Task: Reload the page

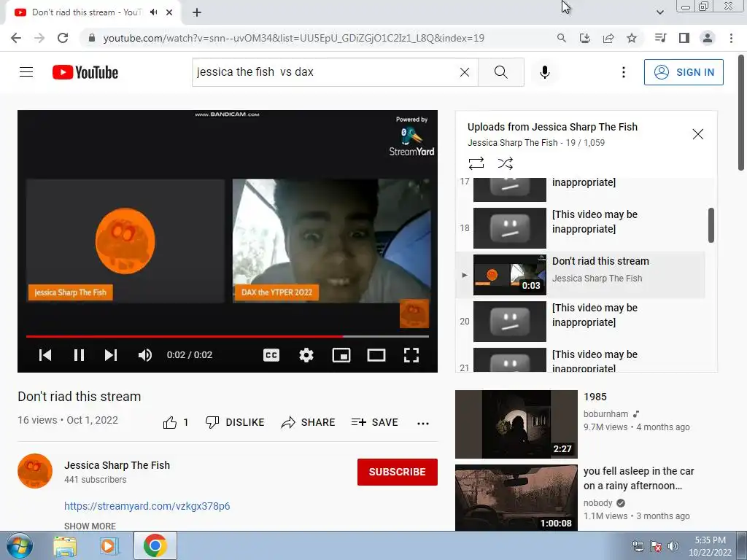Action: point(63,38)
